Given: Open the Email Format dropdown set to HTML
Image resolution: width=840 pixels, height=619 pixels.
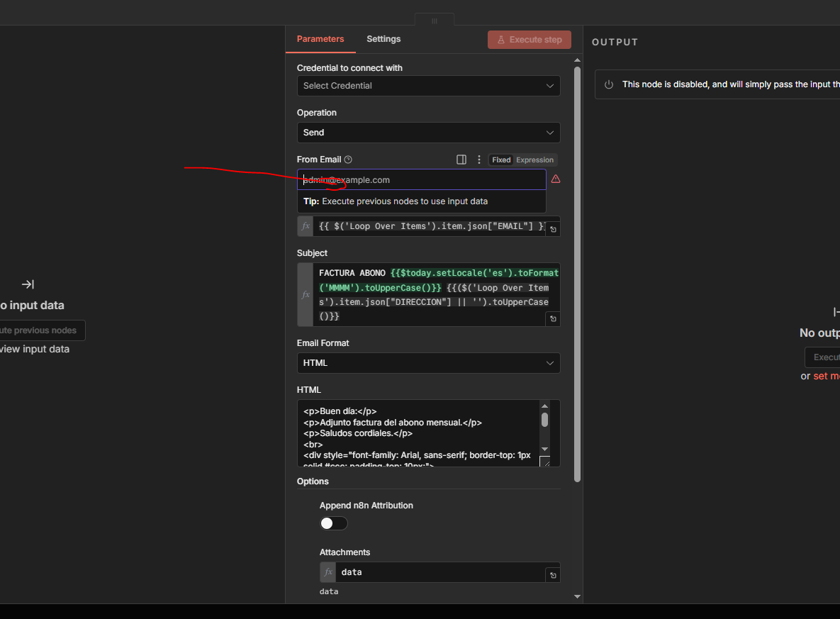Looking at the screenshot, I should tap(428, 363).
